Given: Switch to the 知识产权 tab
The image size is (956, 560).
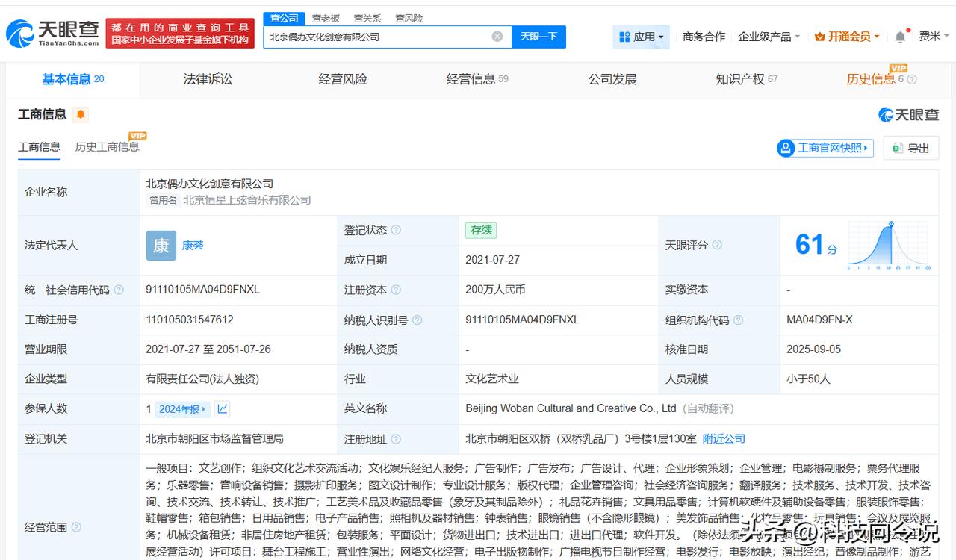Looking at the screenshot, I should point(747,79).
